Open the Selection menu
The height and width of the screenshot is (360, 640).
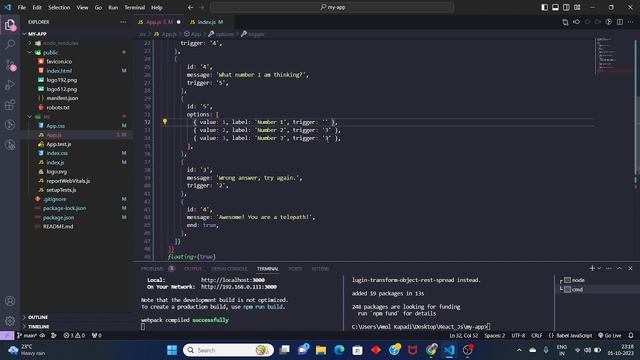[x=59, y=7]
